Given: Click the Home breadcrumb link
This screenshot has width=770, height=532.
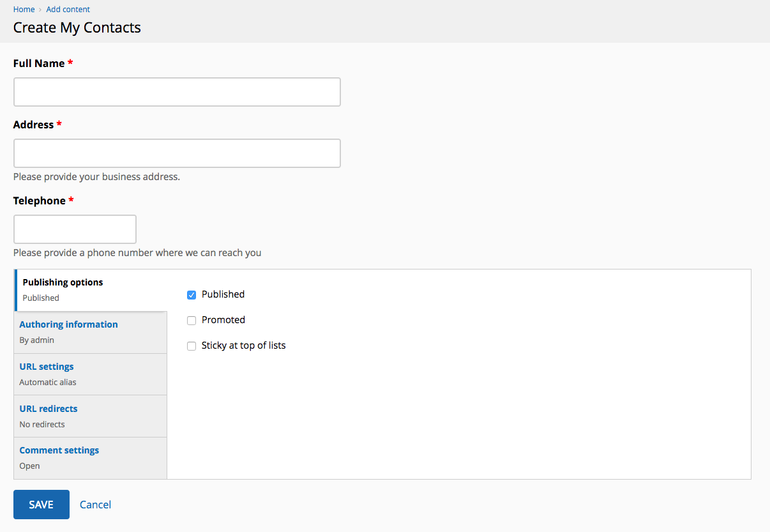Looking at the screenshot, I should pos(24,10).
